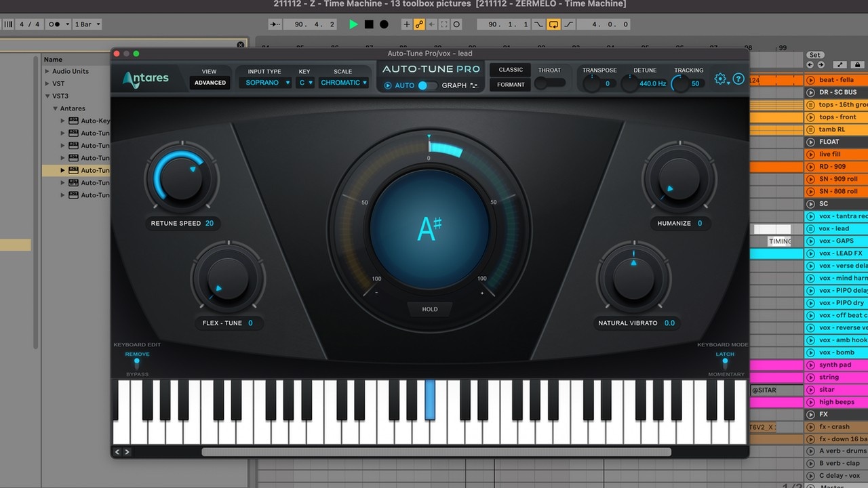The width and height of the screenshot is (868, 488).
Task: Click the keyboard scroll right arrow
Action: [127, 452]
